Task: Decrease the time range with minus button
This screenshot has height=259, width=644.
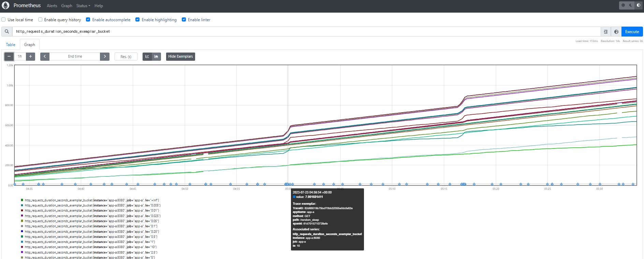Action: (9, 56)
